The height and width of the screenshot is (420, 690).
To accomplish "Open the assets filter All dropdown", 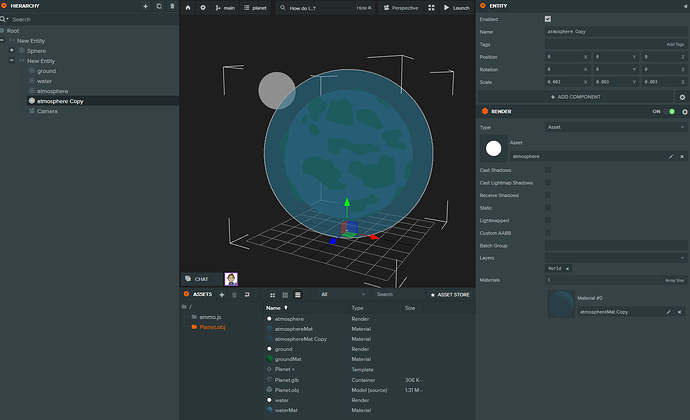I will coord(338,295).
